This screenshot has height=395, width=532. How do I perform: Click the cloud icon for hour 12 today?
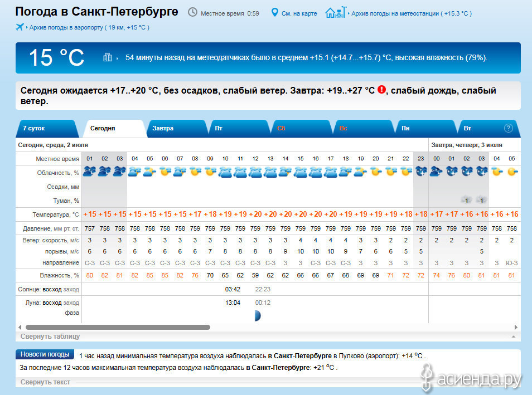[x=255, y=172]
